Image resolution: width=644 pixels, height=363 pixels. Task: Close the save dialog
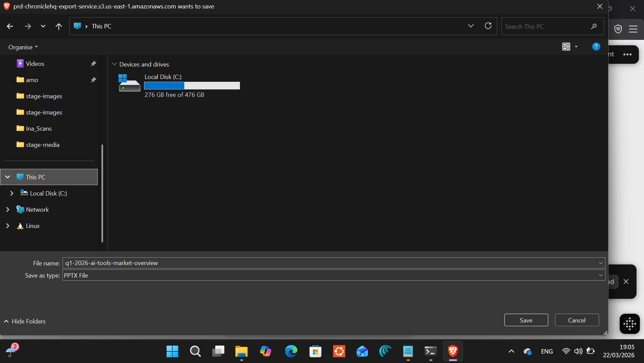click(x=600, y=6)
